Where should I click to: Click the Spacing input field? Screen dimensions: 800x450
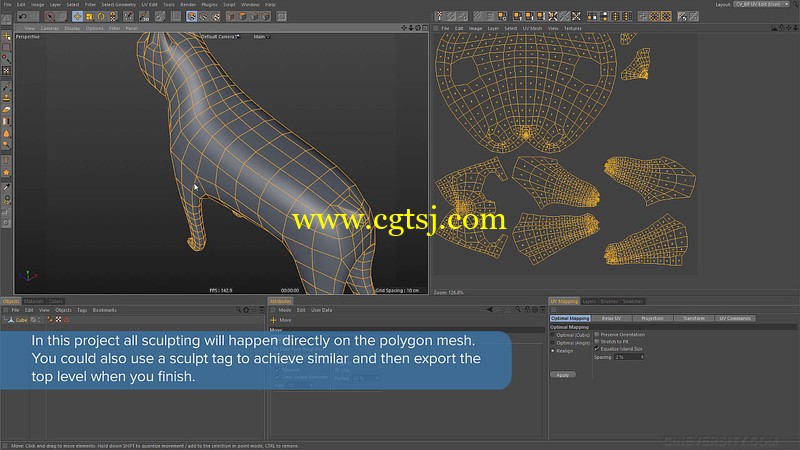pyautogui.click(x=627, y=357)
